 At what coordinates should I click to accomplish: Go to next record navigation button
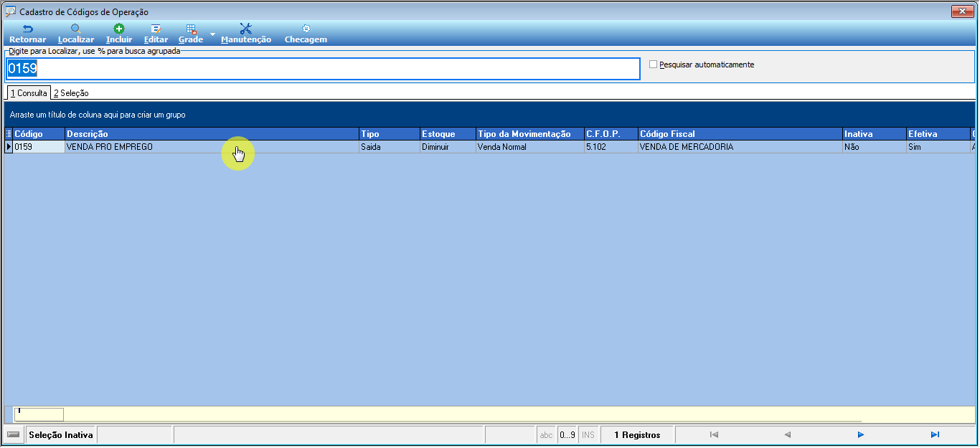tap(861, 434)
